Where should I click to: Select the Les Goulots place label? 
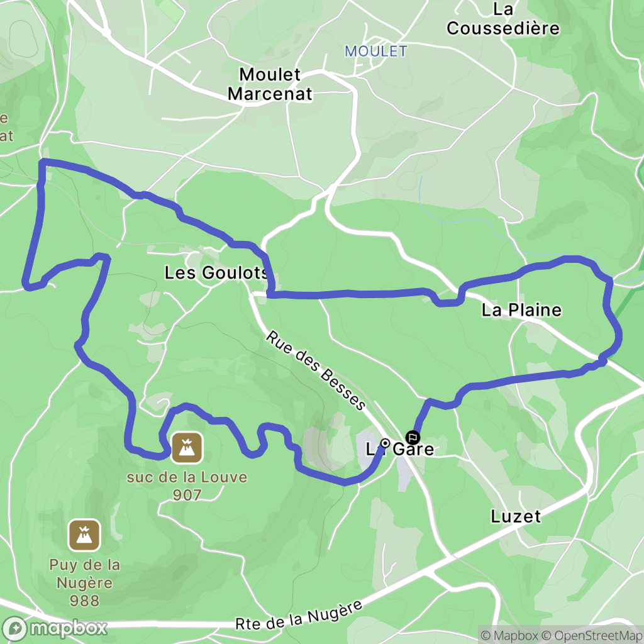tap(216, 273)
